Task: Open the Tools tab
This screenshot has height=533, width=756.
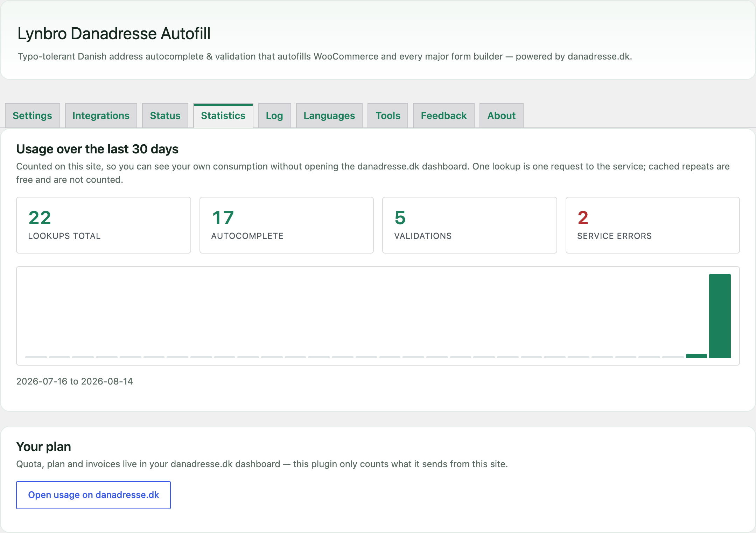Action: coord(388,116)
